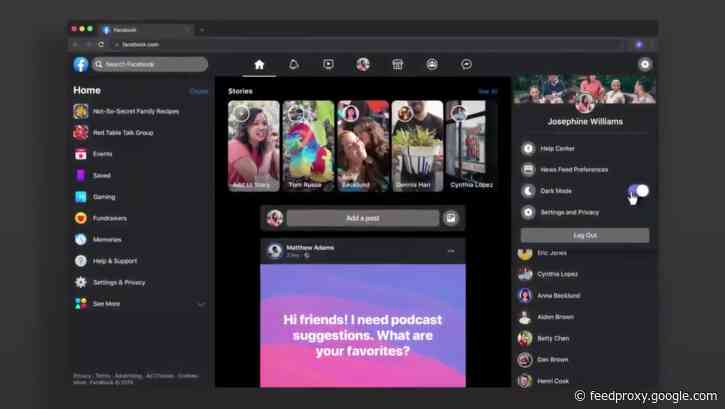The image size is (725, 409).
Task: Open News Feed Preferences
Action: click(574, 170)
